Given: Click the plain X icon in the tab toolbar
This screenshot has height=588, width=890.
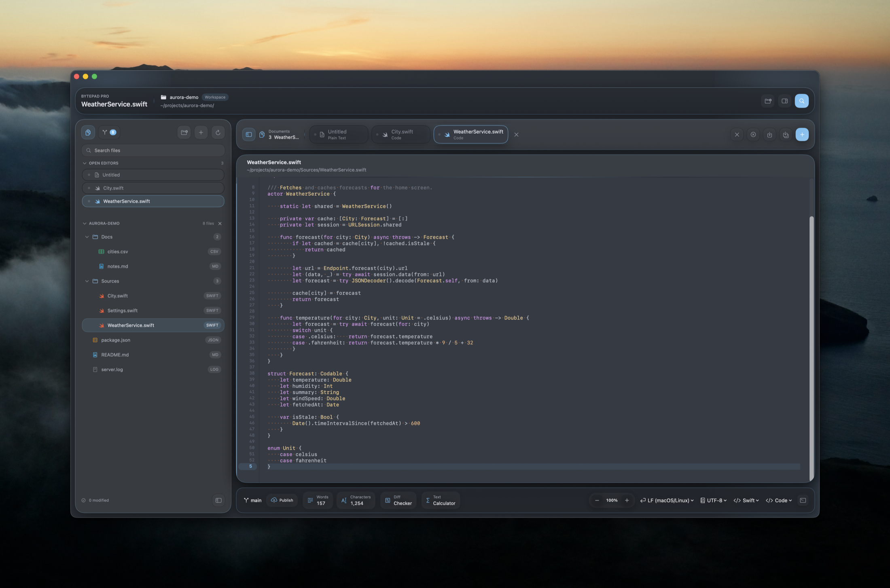Looking at the screenshot, I should tap(737, 135).
